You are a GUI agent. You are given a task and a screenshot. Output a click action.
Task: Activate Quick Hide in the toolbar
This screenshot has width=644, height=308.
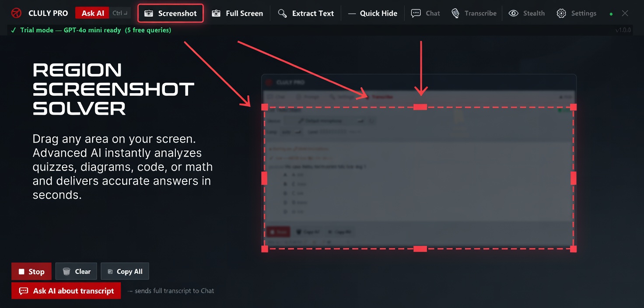click(x=373, y=13)
